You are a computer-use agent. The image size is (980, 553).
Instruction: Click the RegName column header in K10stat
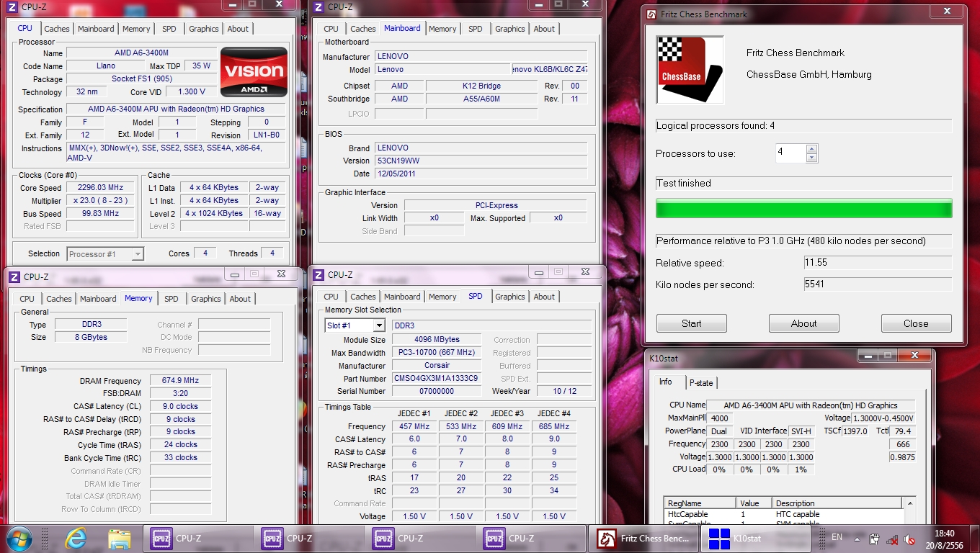pos(700,503)
